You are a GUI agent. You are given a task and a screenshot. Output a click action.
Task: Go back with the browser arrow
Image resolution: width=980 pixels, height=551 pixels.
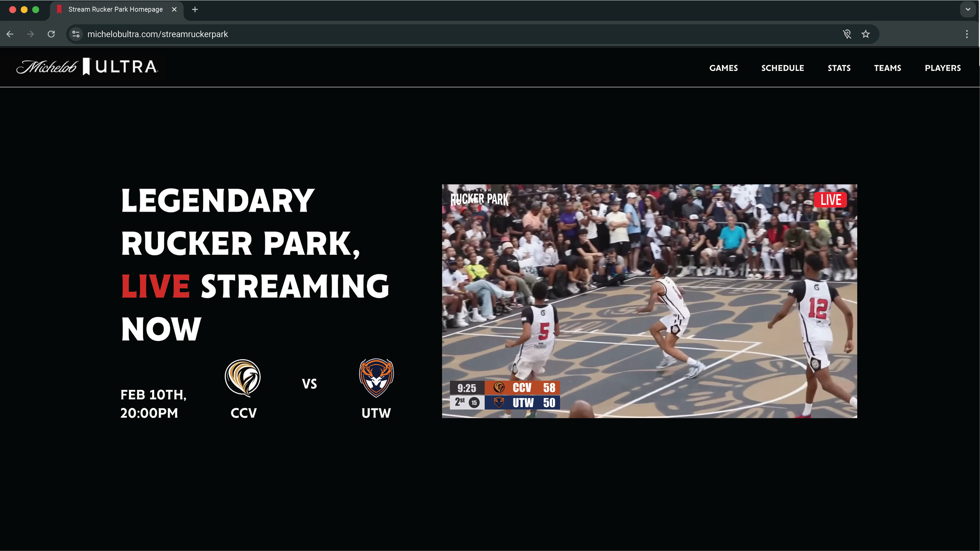(x=10, y=34)
